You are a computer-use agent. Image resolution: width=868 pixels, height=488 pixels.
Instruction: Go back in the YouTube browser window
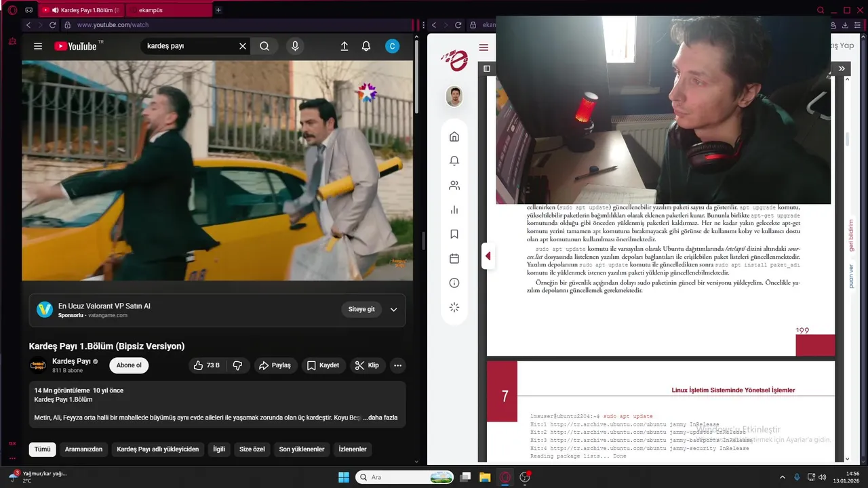click(x=28, y=25)
